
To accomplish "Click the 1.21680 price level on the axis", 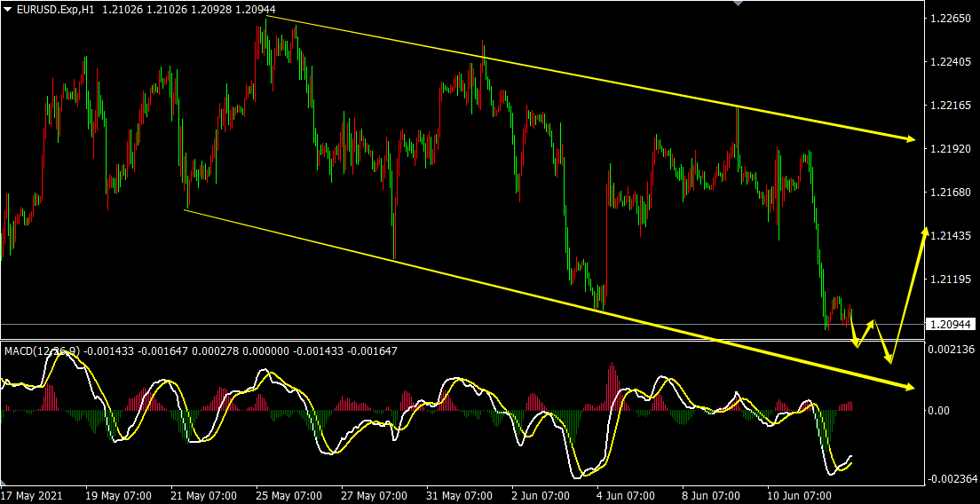I will tap(949, 192).
